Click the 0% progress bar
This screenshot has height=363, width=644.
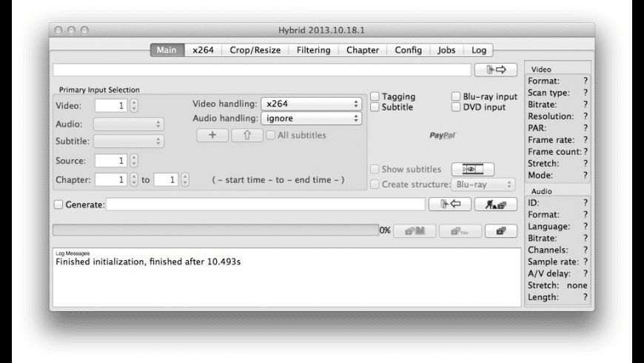coord(215,230)
